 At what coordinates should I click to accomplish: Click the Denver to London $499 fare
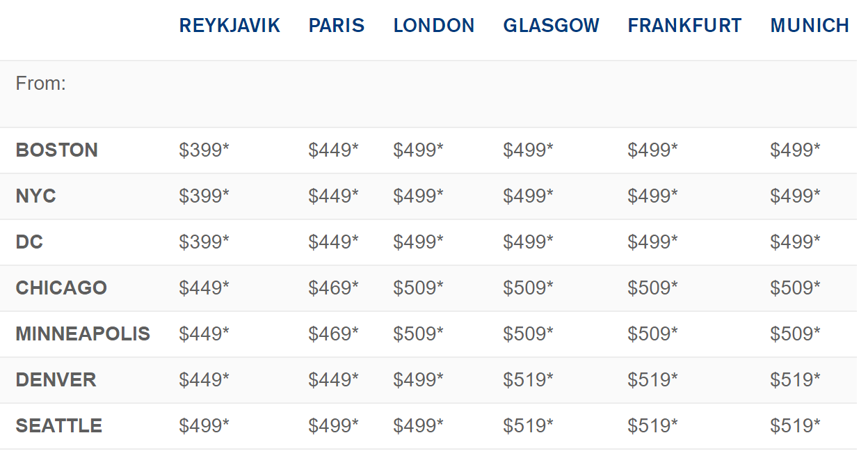pyautogui.click(x=418, y=380)
